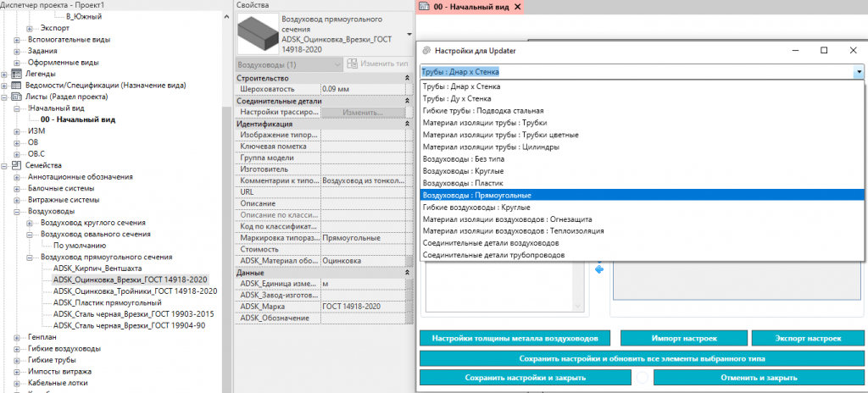Click the Экспорт настроек button

point(808,338)
